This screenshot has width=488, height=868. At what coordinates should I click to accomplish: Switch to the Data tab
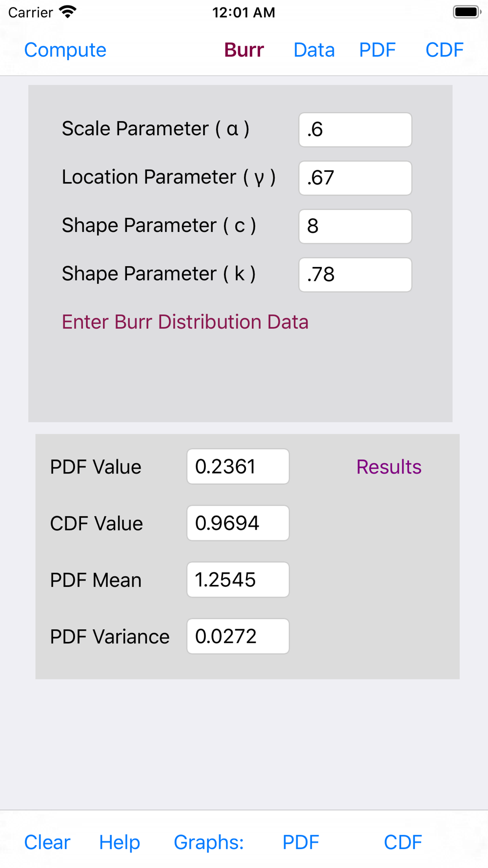[x=314, y=50]
